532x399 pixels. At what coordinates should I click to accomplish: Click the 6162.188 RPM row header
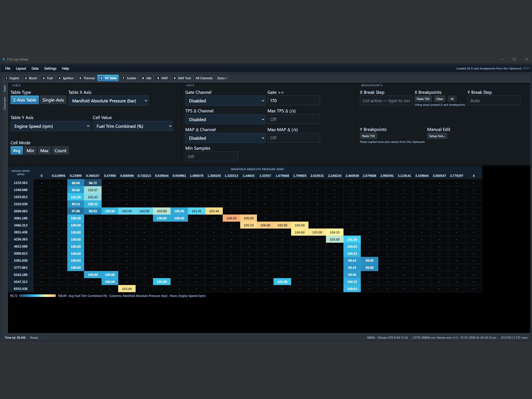tap(21, 275)
